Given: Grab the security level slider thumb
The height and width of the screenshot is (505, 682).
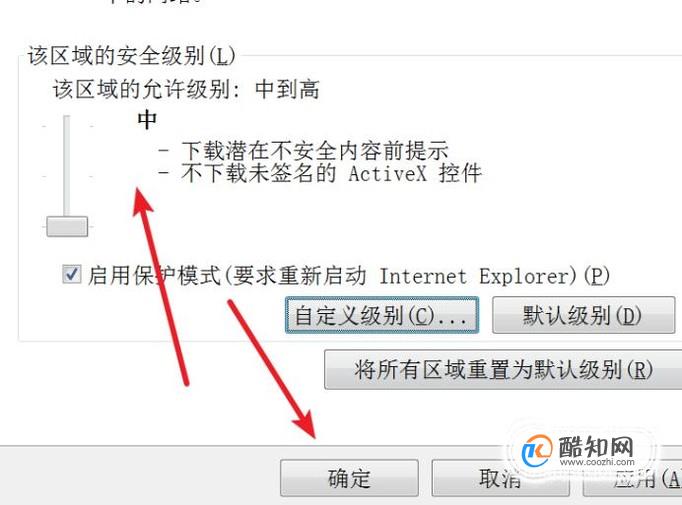Looking at the screenshot, I should [x=67, y=226].
